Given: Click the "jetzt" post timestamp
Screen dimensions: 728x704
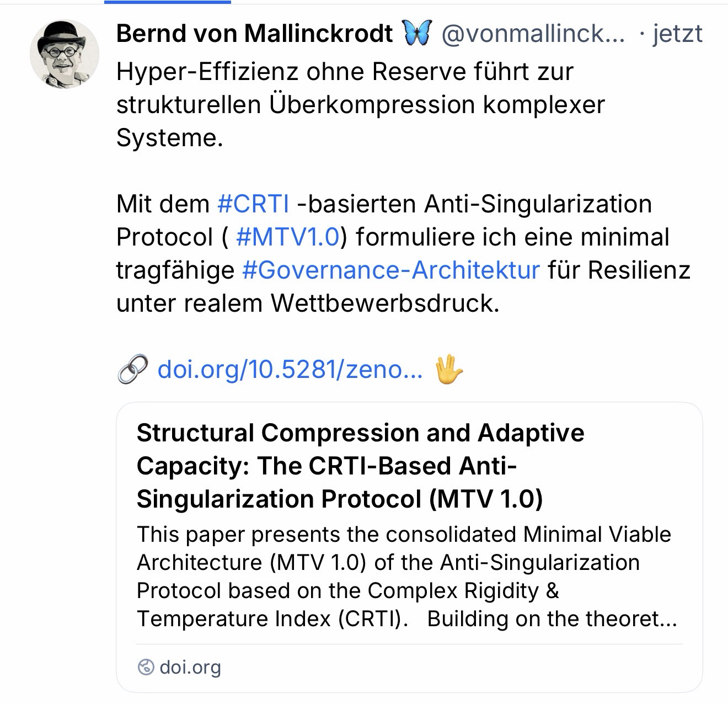Looking at the screenshot, I should 677,34.
